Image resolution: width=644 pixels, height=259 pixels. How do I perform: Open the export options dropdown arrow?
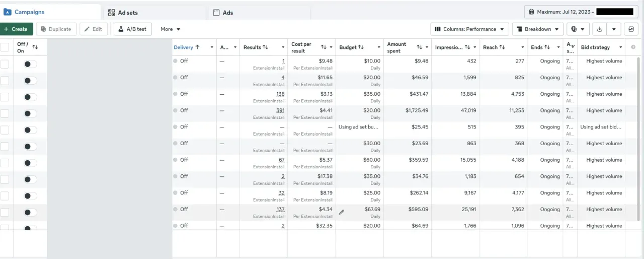(613, 29)
